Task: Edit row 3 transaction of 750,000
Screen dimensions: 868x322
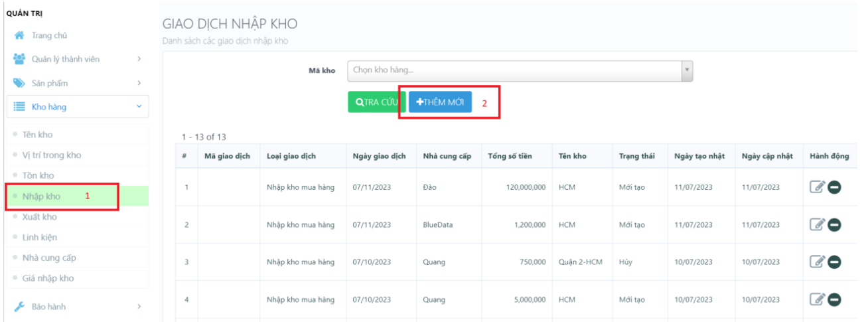Action: pos(817,262)
